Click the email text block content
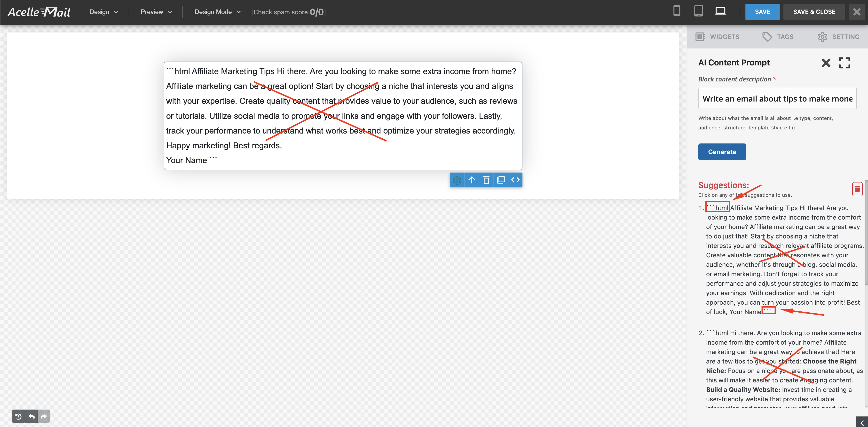 tap(343, 116)
